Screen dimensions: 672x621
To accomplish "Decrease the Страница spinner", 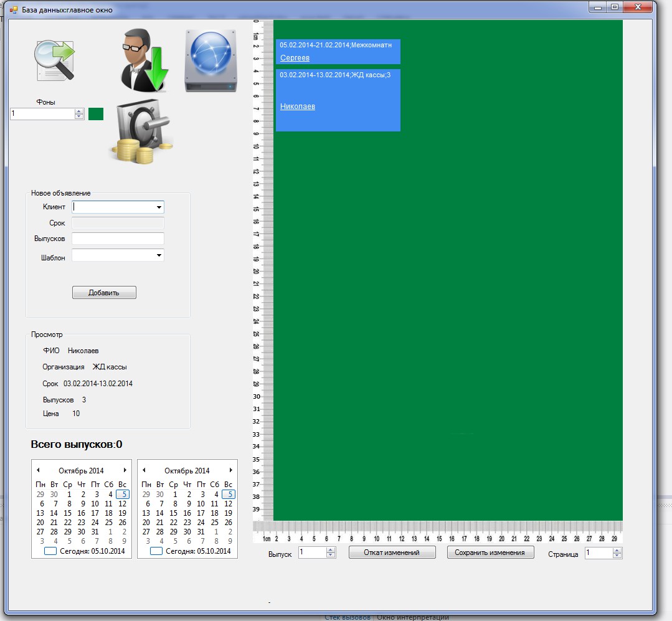I will pos(617,556).
